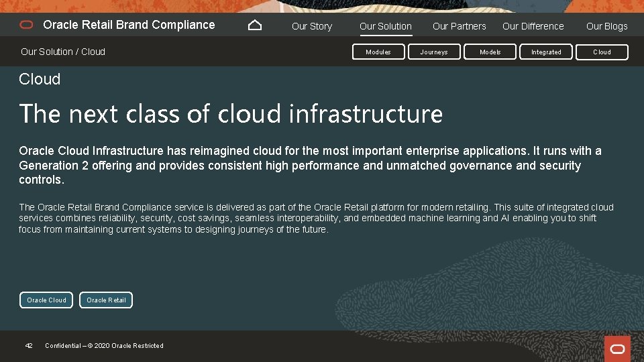Click the heading 'The next class of cloud infrastructure'
The height and width of the screenshot is (362, 644).
[231, 114]
